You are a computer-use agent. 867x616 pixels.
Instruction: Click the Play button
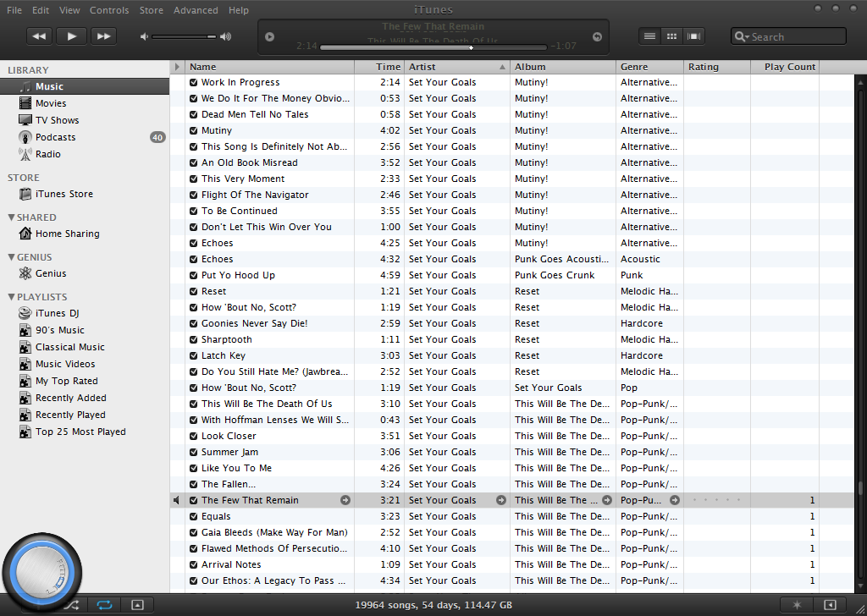[72, 36]
